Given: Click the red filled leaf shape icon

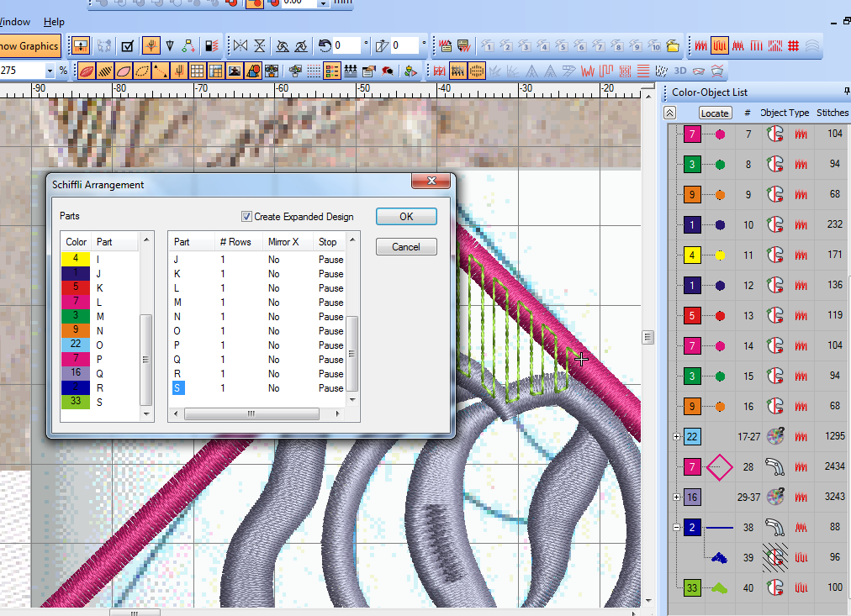Looking at the screenshot, I should pos(86,71).
